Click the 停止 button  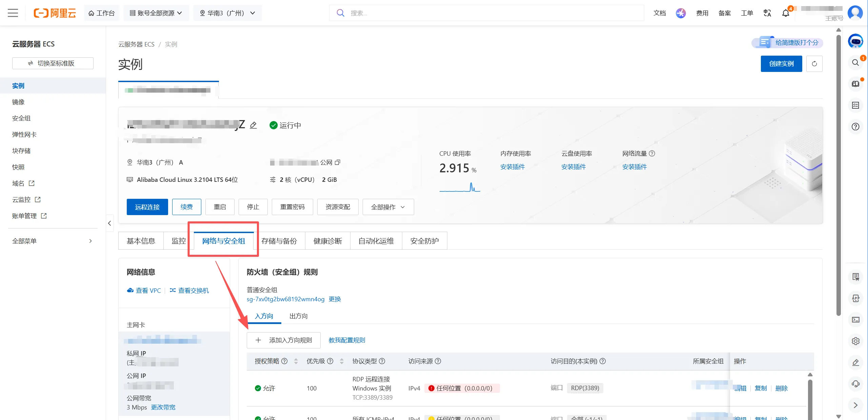click(253, 207)
